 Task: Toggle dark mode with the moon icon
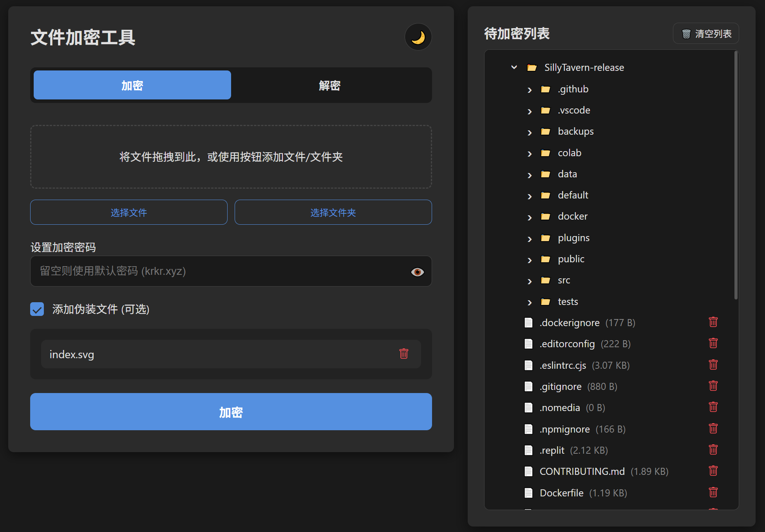(418, 36)
